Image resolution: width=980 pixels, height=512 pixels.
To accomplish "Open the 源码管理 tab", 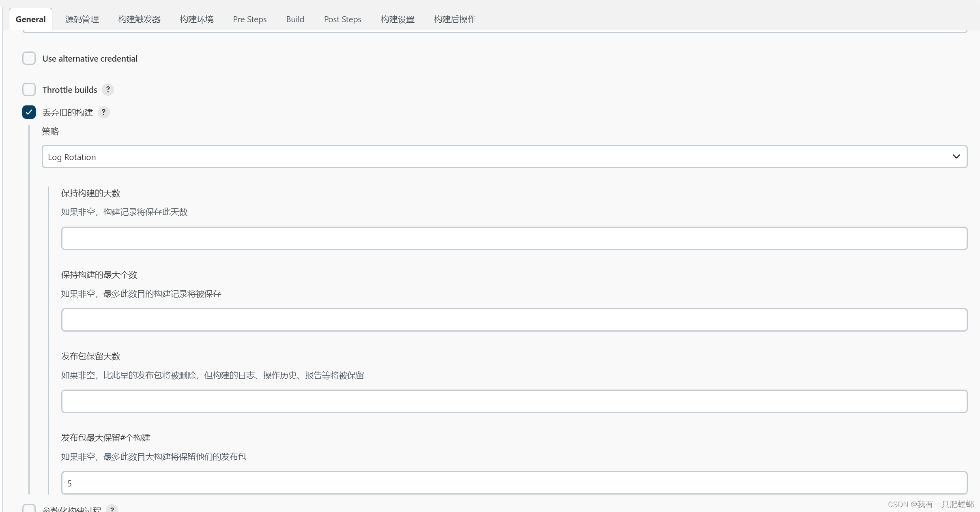I will (x=82, y=19).
